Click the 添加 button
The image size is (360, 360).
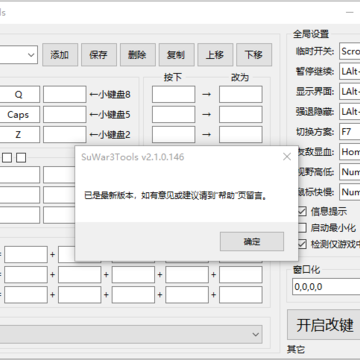point(60,55)
